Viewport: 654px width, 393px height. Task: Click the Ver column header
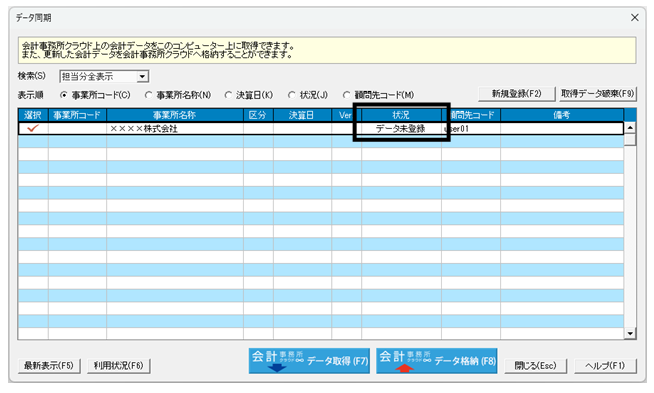tap(346, 115)
